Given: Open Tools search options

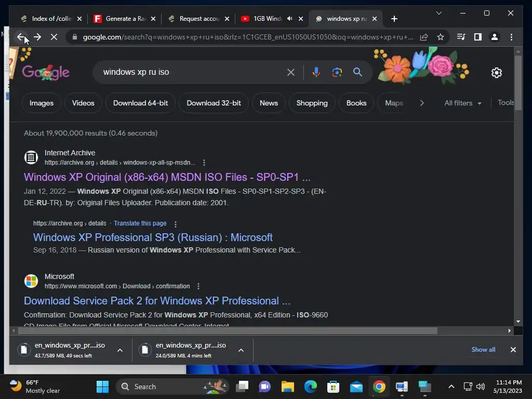Looking at the screenshot, I should [506, 102].
